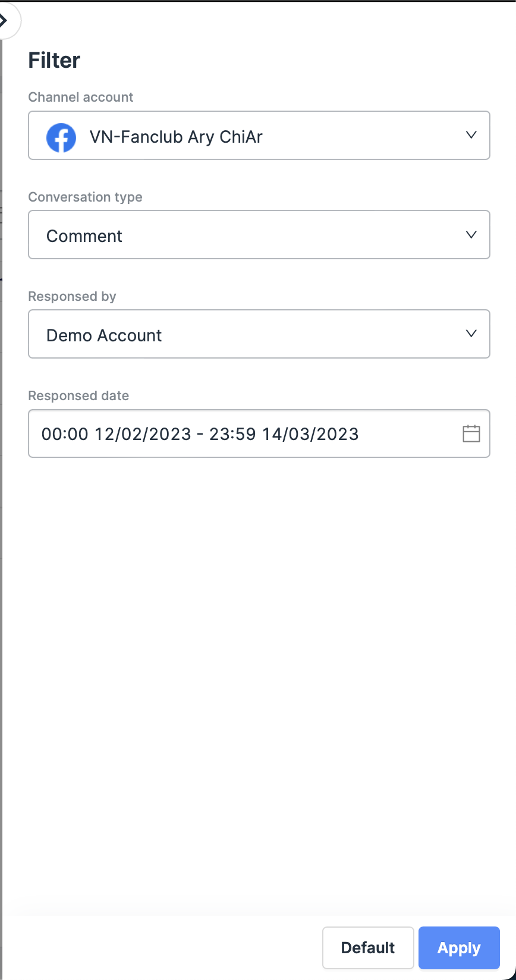Viewport: 516px width, 980px height.
Task: Expand the Conversation type chevron arrow
Action: click(x=471, y=235)
